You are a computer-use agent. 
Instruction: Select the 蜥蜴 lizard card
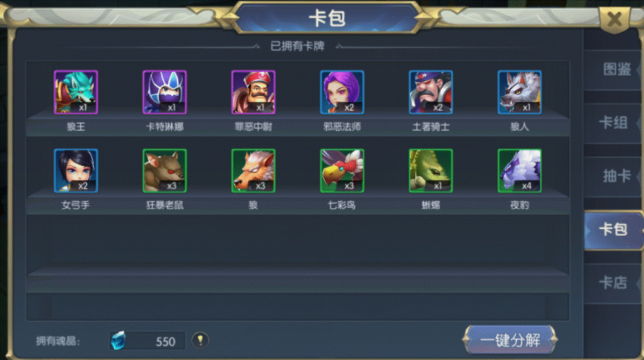tap(430, 171)
